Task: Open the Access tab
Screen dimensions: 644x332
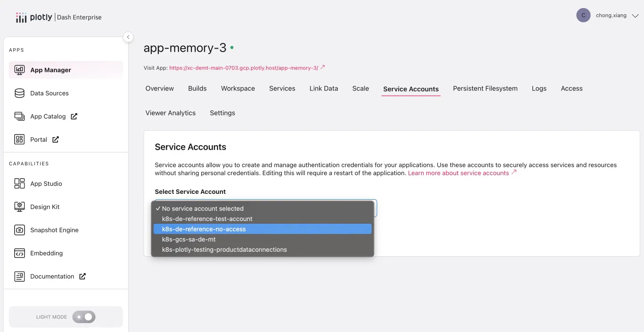Action: click(x=572, y=88)
